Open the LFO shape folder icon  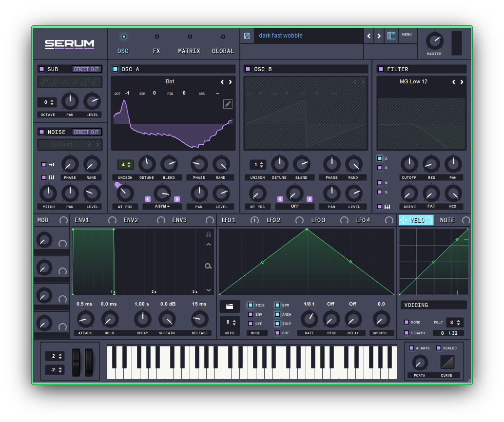[230, 307]
